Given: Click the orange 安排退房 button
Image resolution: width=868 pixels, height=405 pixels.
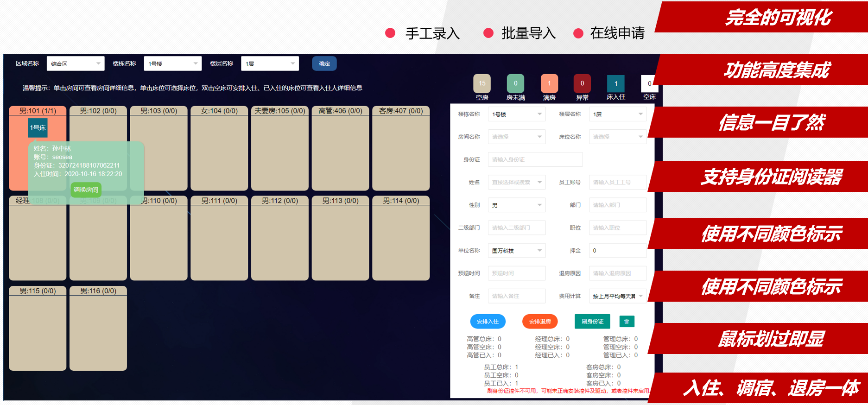Looking at the screenshot, I should tap(540, 322).
